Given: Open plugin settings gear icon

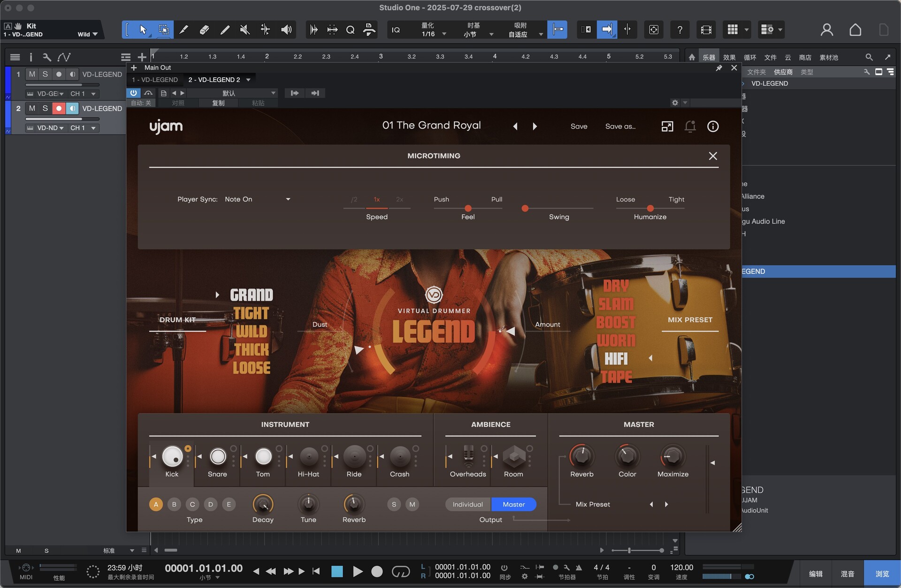Looking at the screenshot, I should click(675, 103).
